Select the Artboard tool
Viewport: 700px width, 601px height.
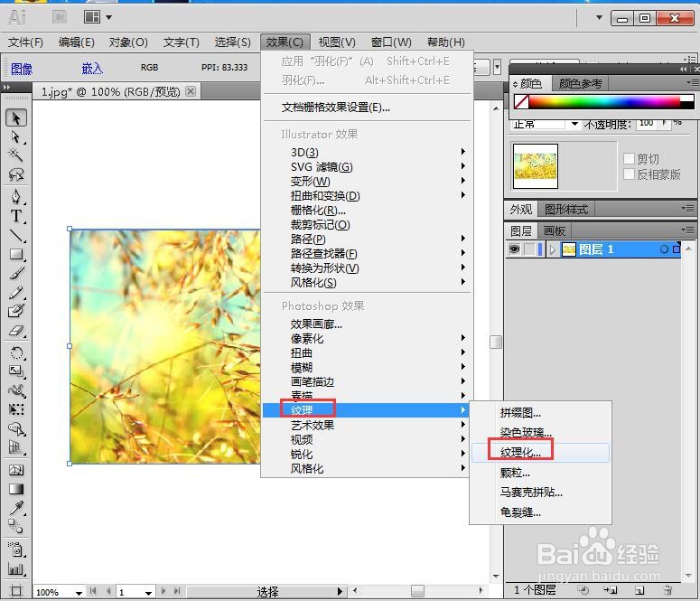click(16, 591)
